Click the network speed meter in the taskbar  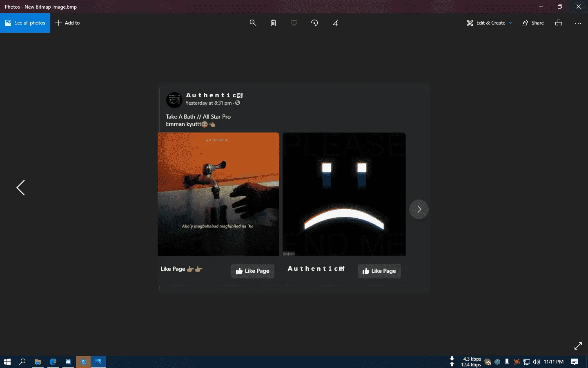465,362
